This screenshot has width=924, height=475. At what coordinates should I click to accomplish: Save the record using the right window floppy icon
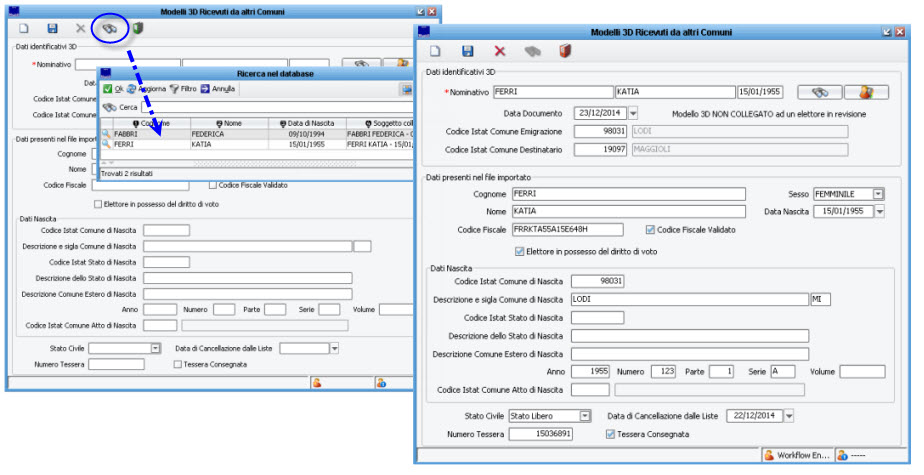point(467,51)
